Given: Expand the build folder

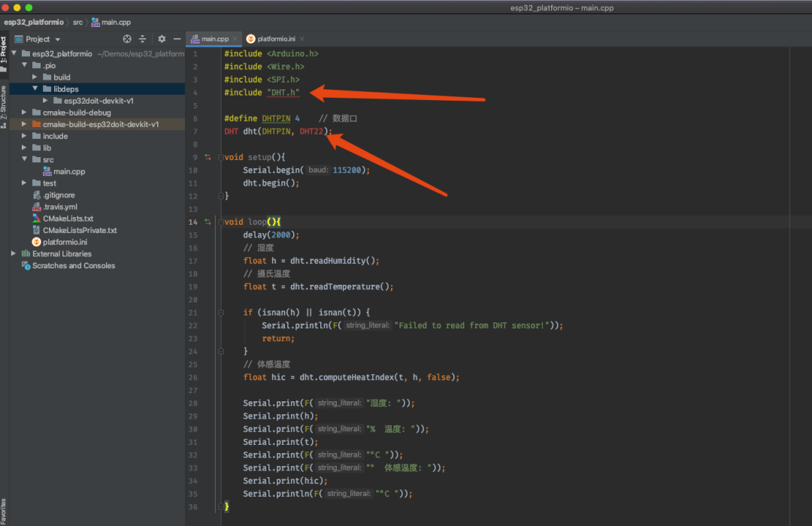Looking at the screenshot, I should coord(35,77).
